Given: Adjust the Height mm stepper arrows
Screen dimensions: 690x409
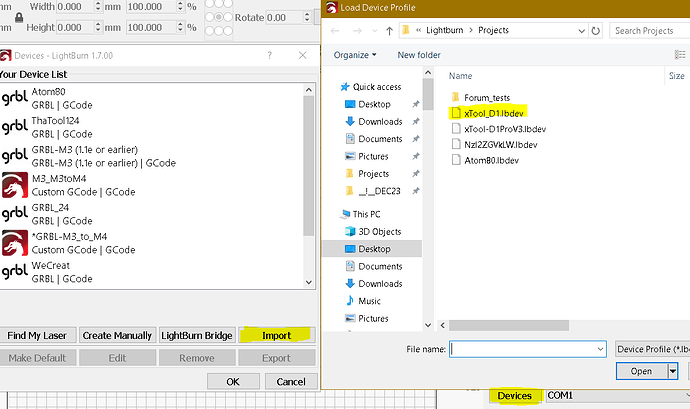Looking at the screenshot, I should tap(98, 27).
